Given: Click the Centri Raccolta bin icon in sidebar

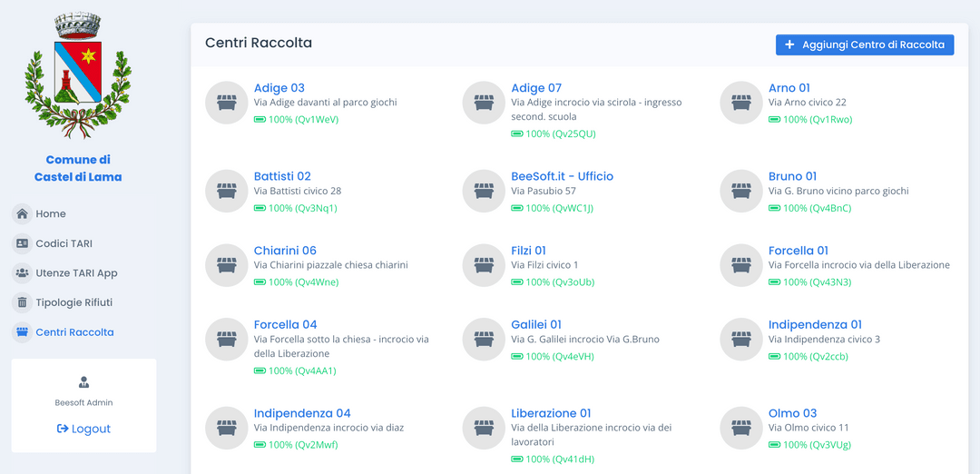Looking at the screenshot, I should pos(22,332).
